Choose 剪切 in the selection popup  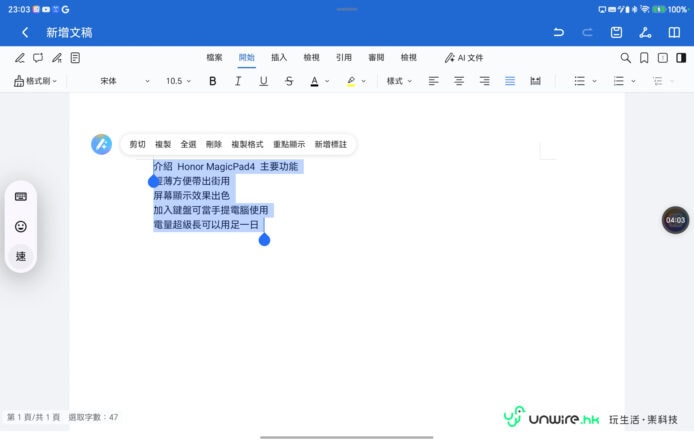click(137, 144)
